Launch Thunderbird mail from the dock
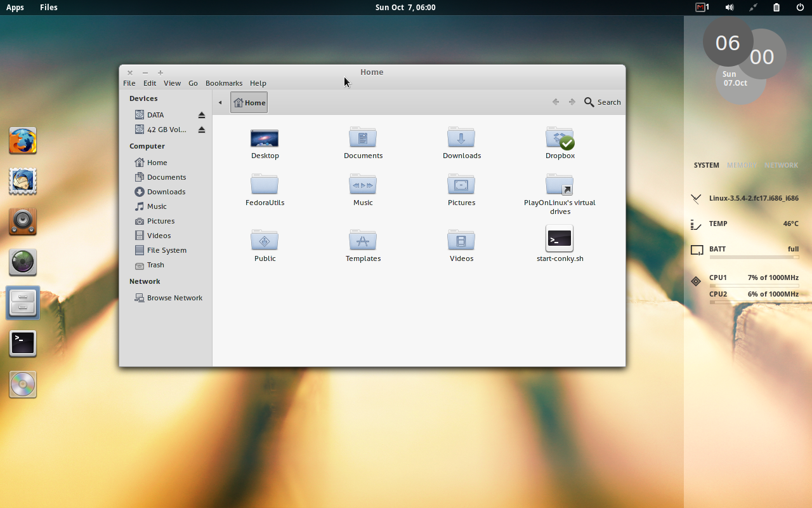The height and width of the screenshot is (508, 812). click(23, 182)
